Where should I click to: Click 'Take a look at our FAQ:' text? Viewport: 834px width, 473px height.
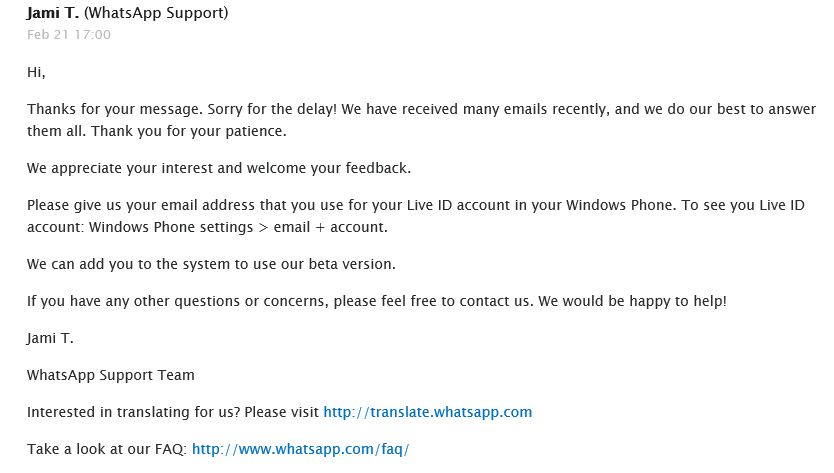(x=107, y=450)
